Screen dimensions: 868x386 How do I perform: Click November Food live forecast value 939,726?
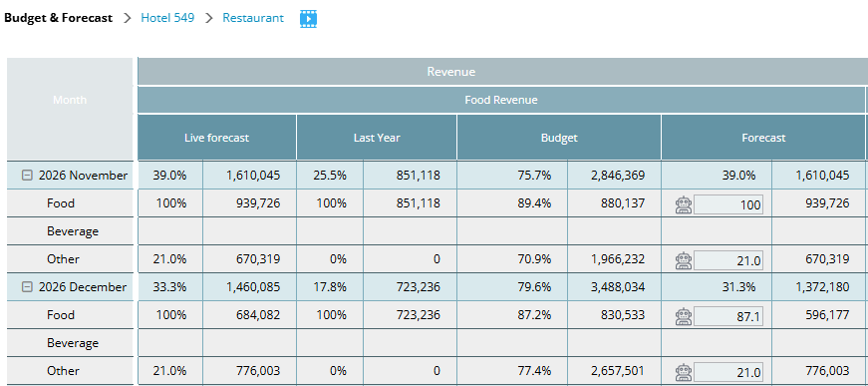tap(258, 203)
